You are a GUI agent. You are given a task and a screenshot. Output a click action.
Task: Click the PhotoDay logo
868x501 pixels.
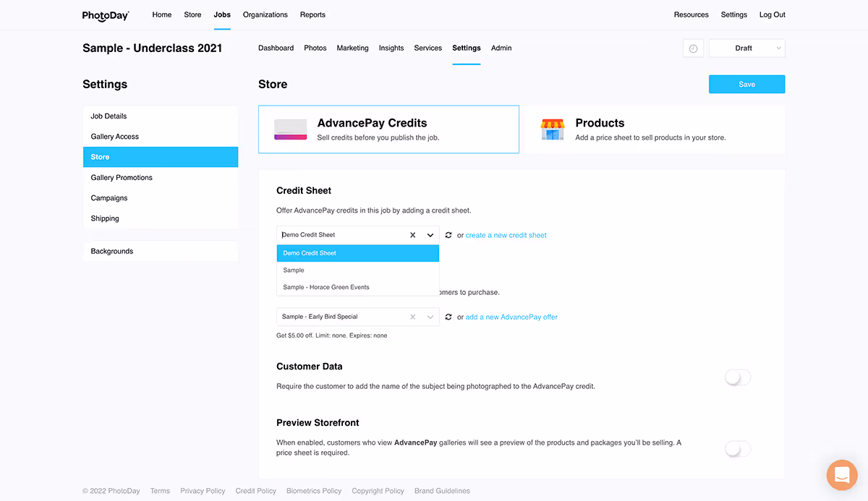click(106, 14)
